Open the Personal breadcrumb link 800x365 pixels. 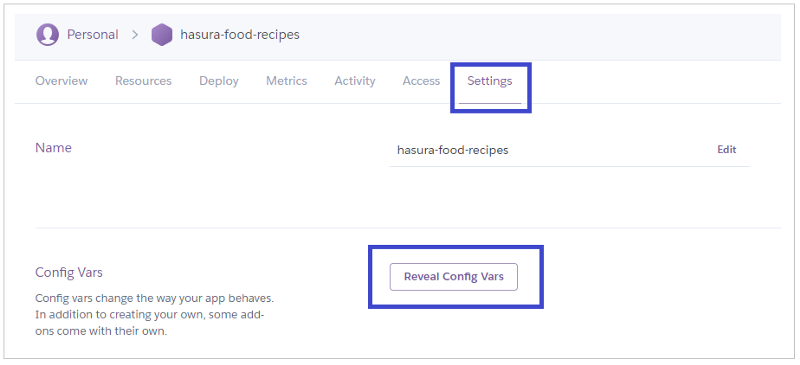(92, 35)
